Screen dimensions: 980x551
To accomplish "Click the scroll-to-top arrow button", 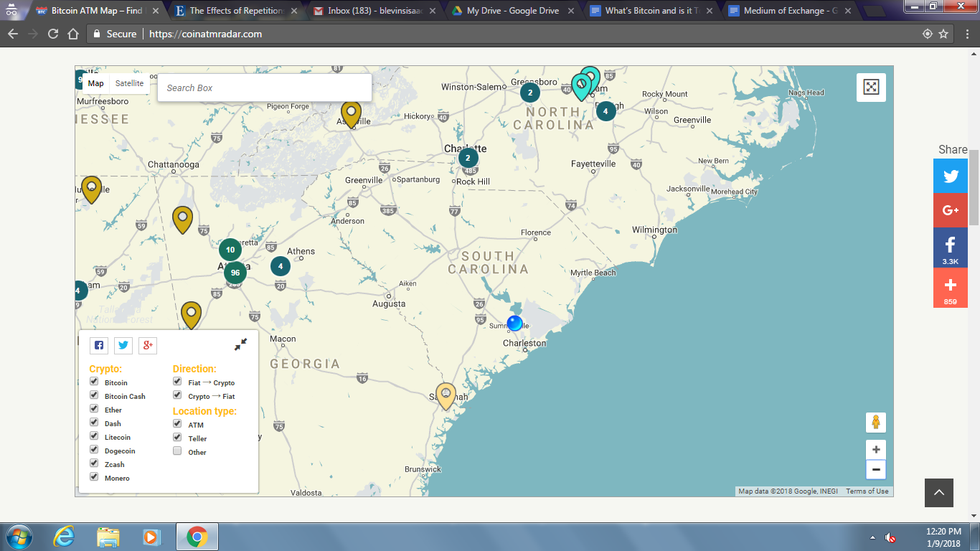I will 938,492.
